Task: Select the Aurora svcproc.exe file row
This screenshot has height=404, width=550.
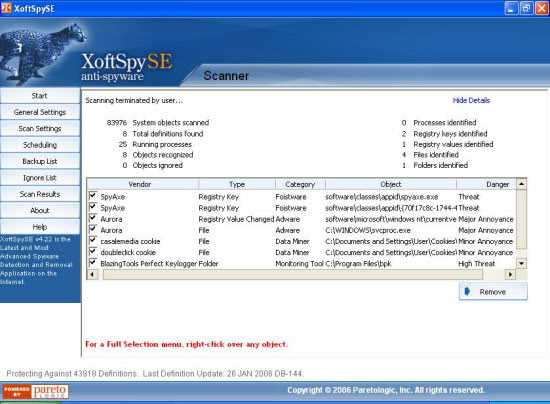Action: click(x=302, y=230)
